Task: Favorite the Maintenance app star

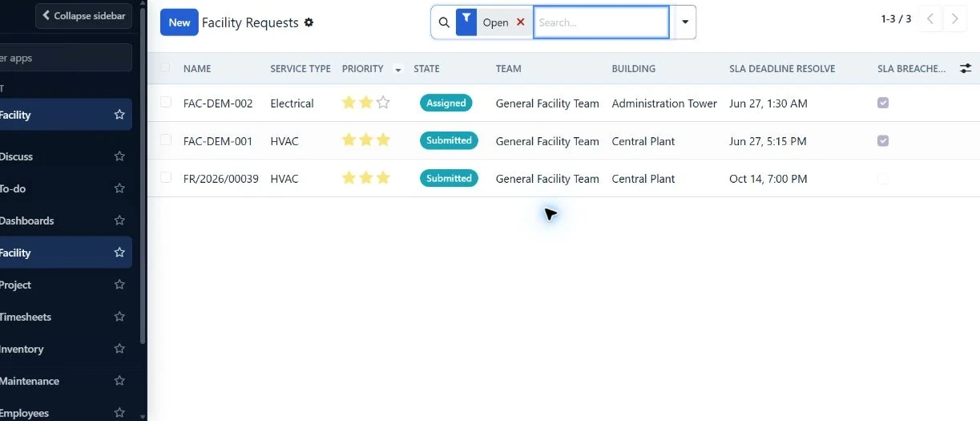Action: pos(119,381)
